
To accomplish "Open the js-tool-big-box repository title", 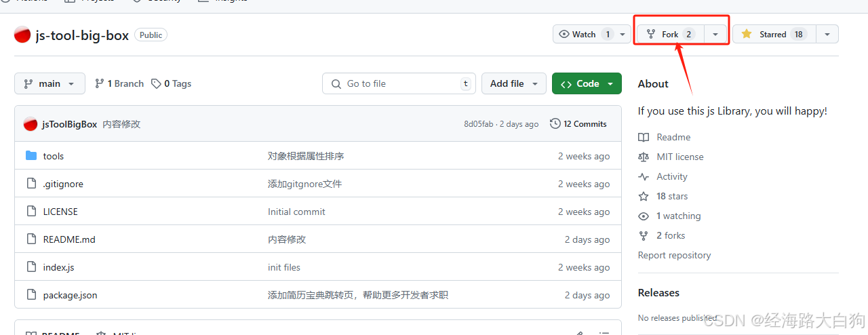I will pyautogui.click(x=82, y=35).
